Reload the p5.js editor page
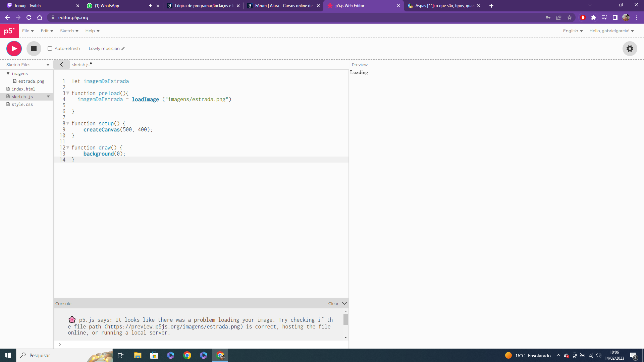Screen dimensions: 644x362 click(x=29, y=17)
